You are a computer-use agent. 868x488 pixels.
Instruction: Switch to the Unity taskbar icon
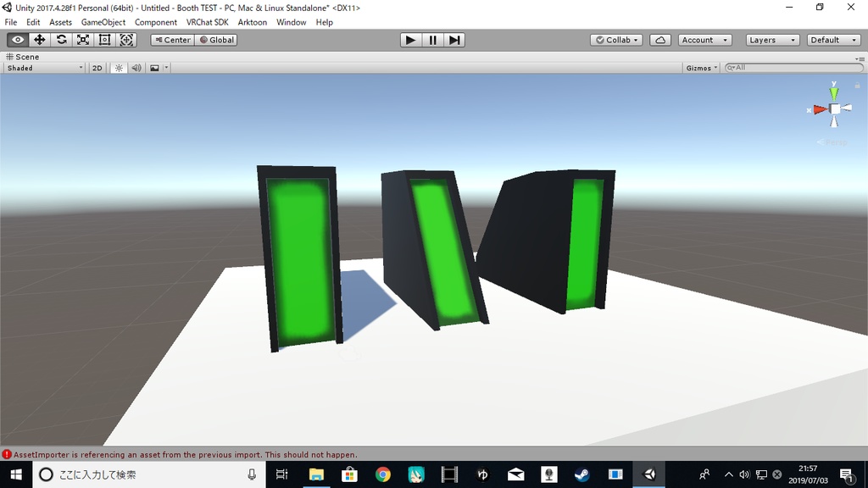648,474
